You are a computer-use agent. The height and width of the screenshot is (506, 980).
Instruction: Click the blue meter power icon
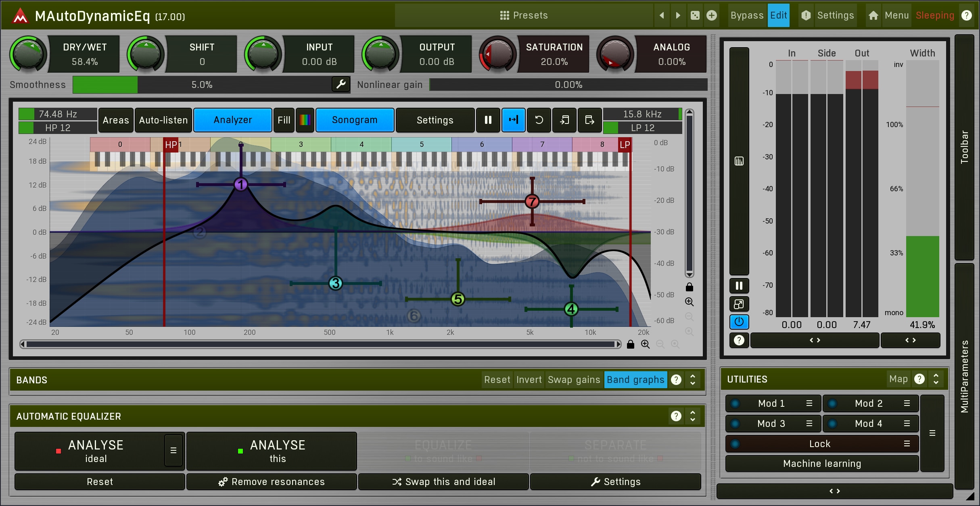pyautogui.click(x=739, y=322)
